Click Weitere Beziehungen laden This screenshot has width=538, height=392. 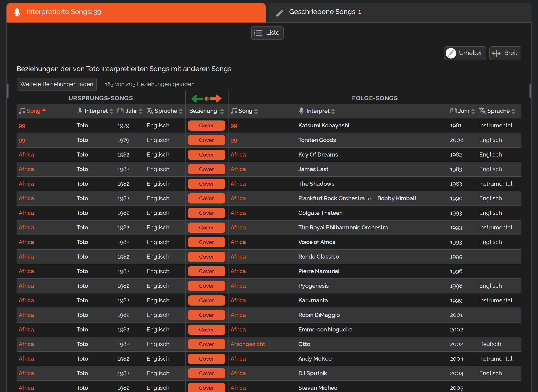coord(57,84)
